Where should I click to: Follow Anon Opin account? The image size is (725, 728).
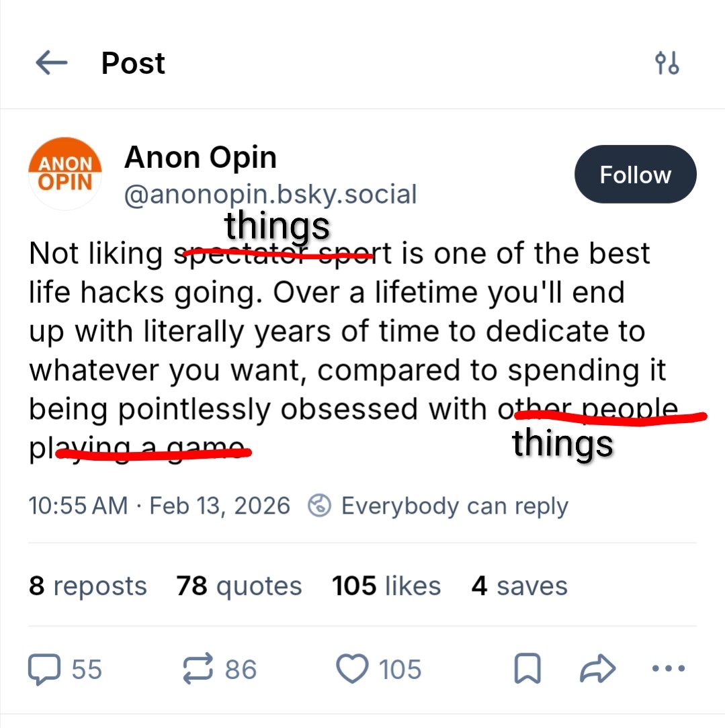635,175
